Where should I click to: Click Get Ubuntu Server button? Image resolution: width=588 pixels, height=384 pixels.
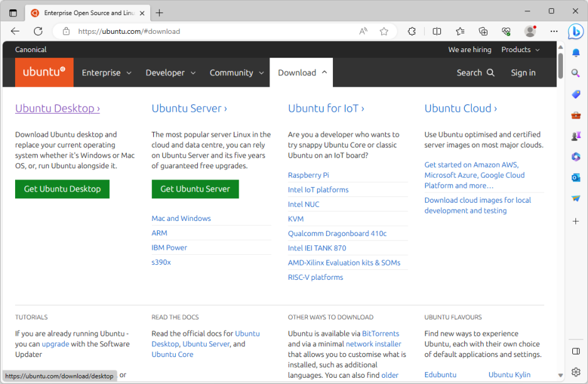195,189
